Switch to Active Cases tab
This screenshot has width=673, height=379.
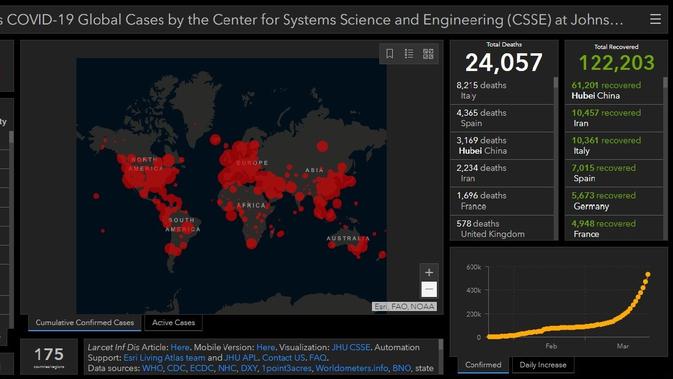(x=173, y=323)
